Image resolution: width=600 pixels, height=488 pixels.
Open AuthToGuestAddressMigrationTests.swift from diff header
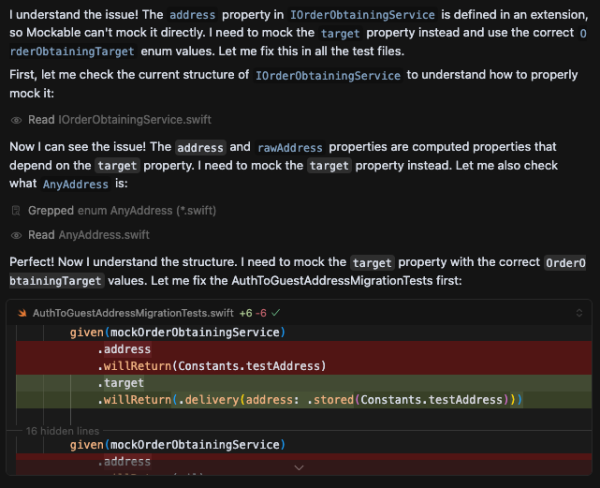(133, 313)
